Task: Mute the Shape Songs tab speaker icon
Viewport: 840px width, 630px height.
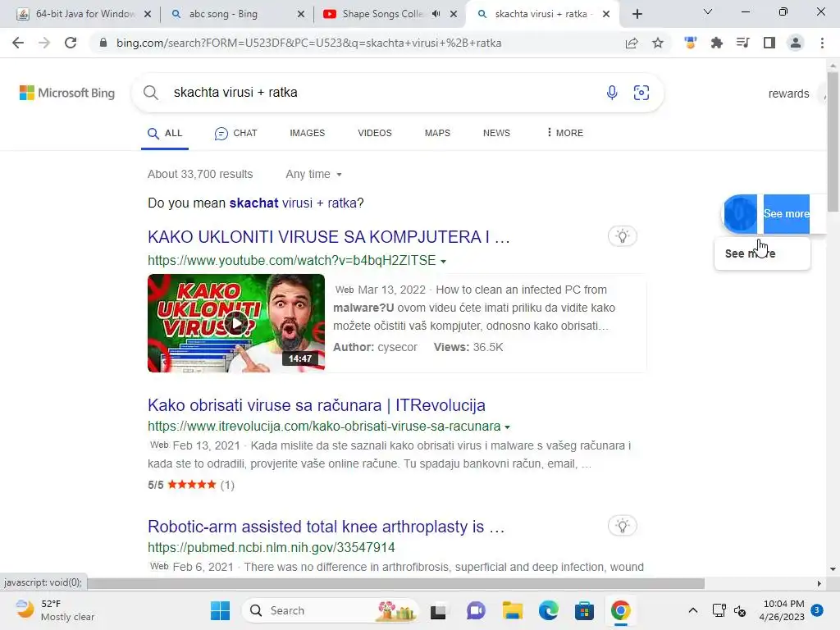Action: click(436, 14)
